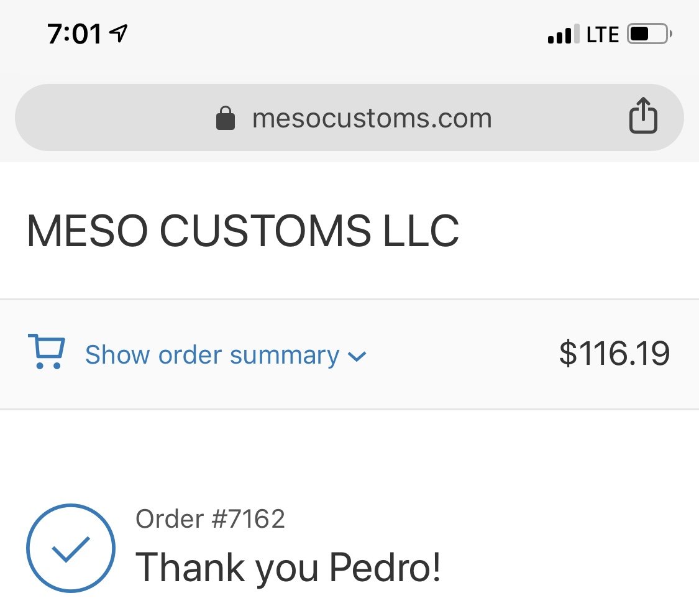Screen dimensions: 699x616
Task: Open the shopping cart icon
Action: (x=47, y=351)
